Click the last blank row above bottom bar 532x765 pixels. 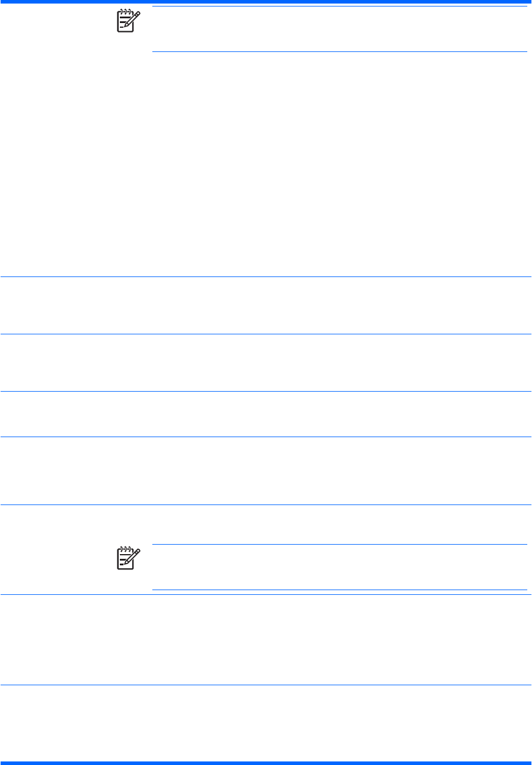click(x=266, y=722)
